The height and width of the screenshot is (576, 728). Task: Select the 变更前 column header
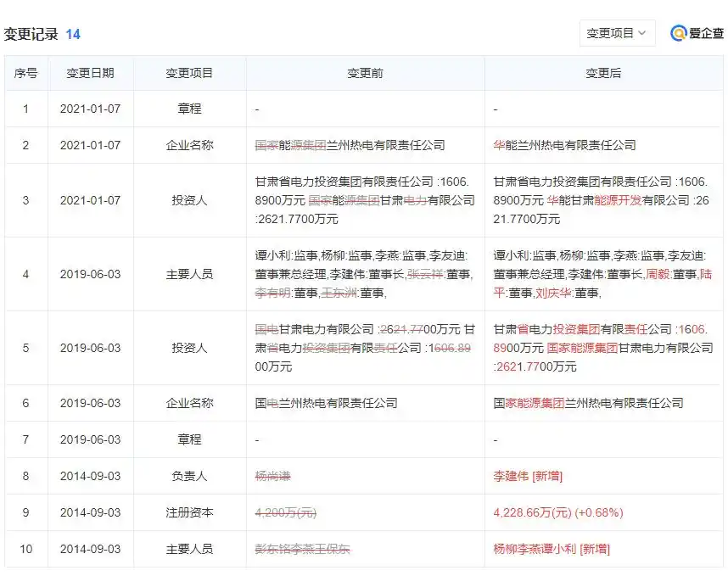[x=365, y=73]
